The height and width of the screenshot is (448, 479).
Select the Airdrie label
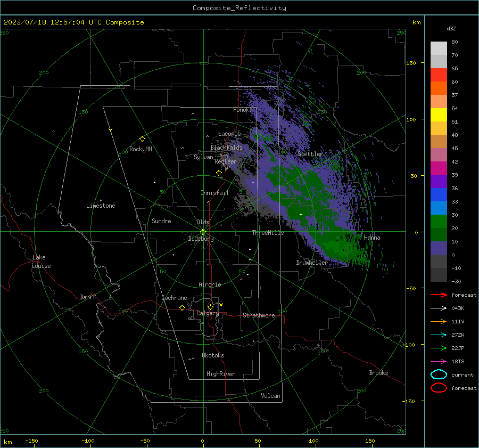tap(210, 284)
